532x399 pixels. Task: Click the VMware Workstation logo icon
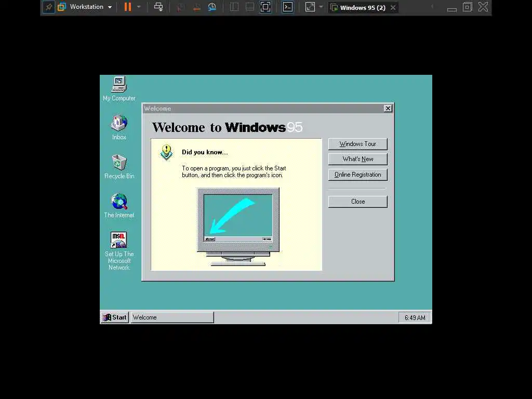tap(62, 7)
